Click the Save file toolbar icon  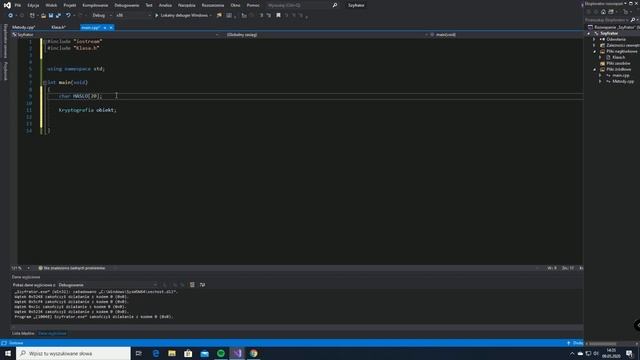[x=51, y=16]
